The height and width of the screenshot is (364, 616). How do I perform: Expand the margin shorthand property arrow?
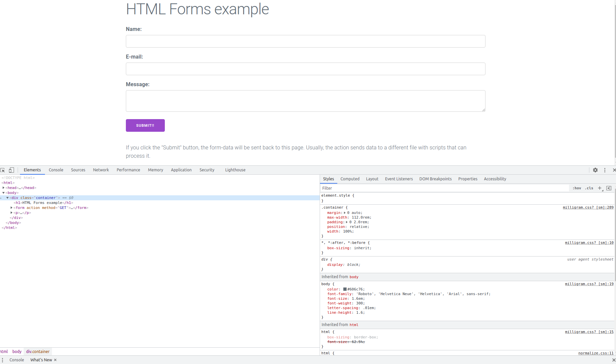[x=345, y=213]
